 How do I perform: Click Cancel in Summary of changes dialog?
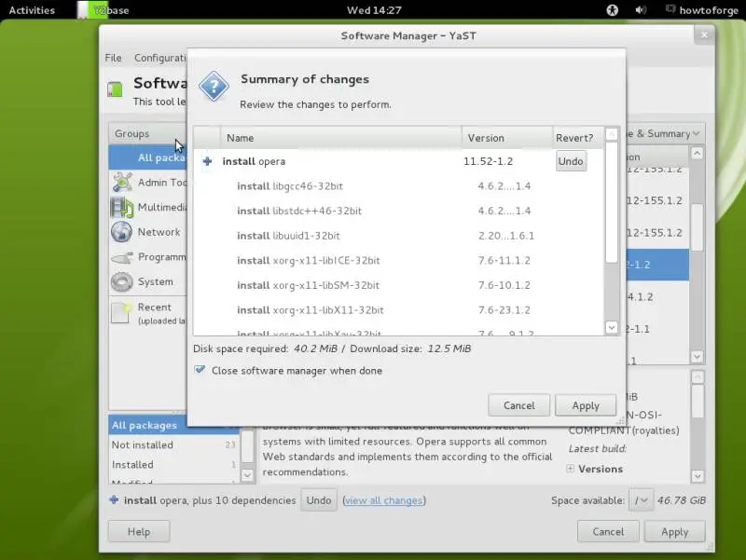click(518, 405)
